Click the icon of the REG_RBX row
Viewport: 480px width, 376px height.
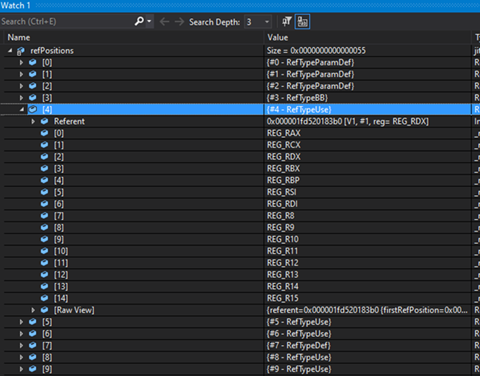coord(44,168)
